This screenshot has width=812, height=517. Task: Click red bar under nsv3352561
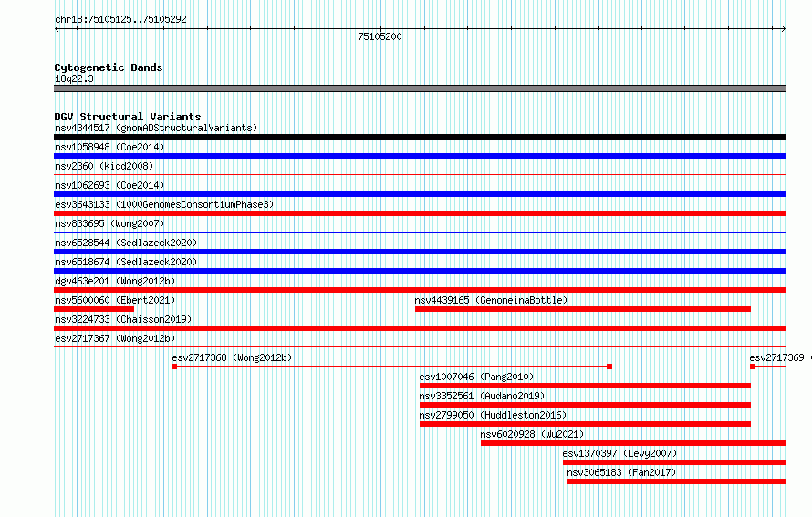tap(585, 405)
